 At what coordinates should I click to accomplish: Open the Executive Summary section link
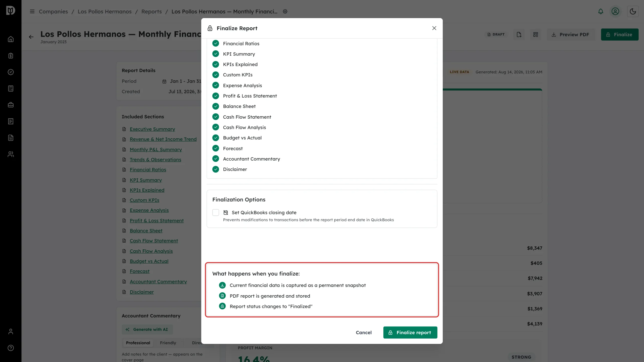coord(152,129)
